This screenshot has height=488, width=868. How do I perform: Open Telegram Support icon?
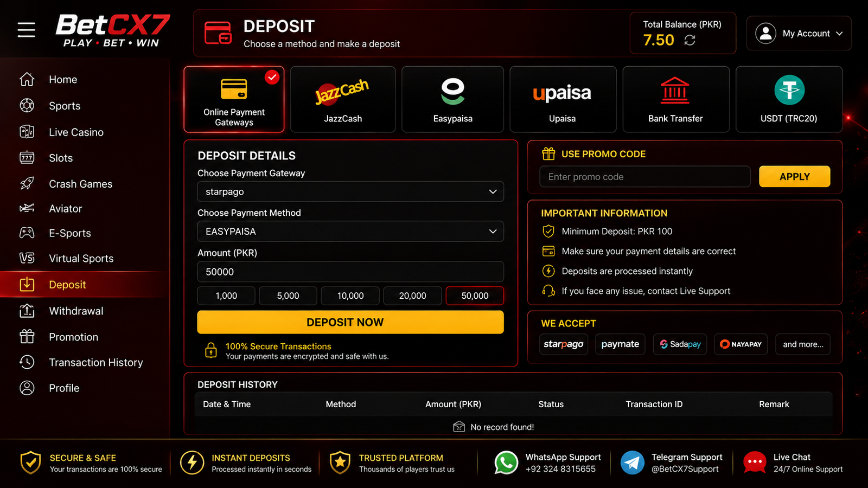633,463
